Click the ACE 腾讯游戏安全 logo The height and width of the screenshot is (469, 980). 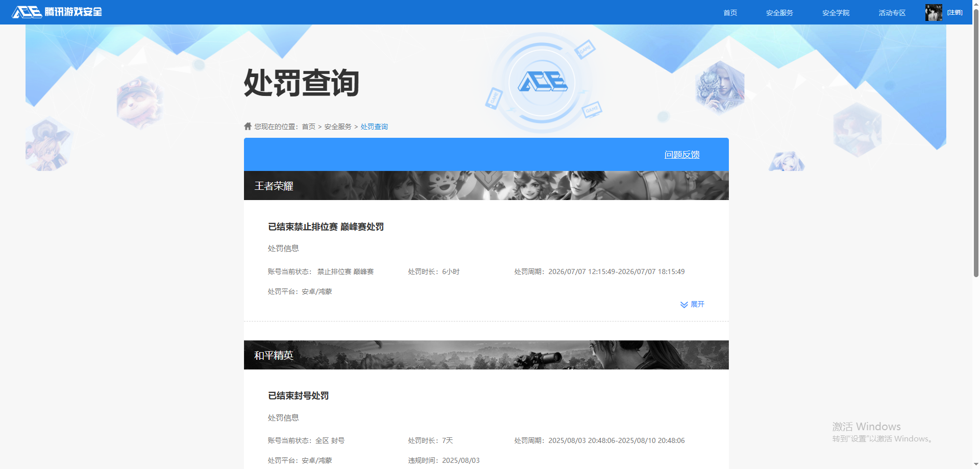click(x=57, y=12)
